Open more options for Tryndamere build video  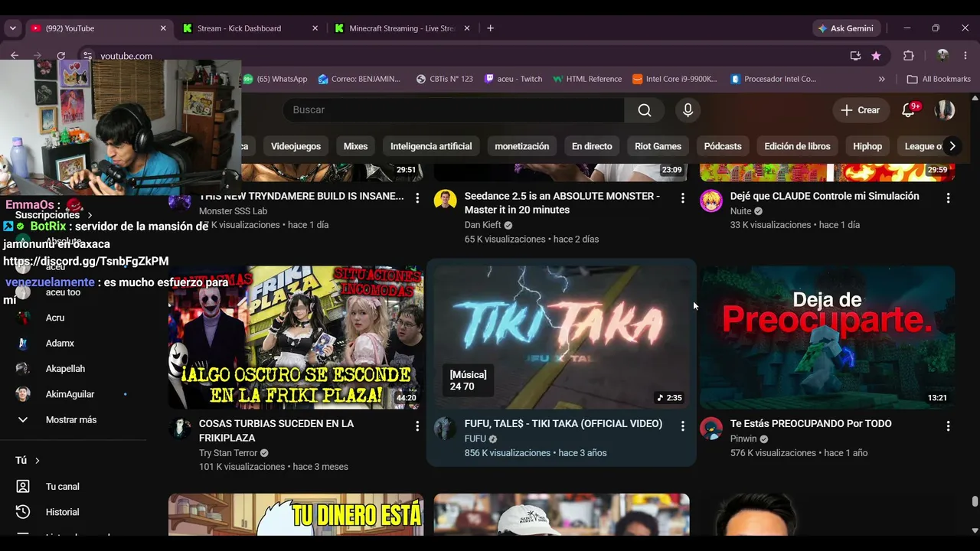(x=417, y=197)
